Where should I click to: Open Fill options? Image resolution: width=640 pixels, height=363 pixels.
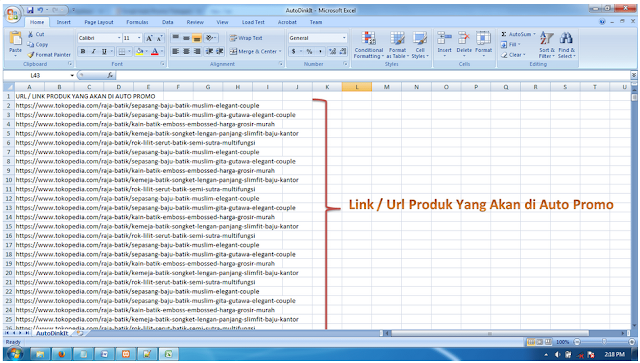coord(510,45)
